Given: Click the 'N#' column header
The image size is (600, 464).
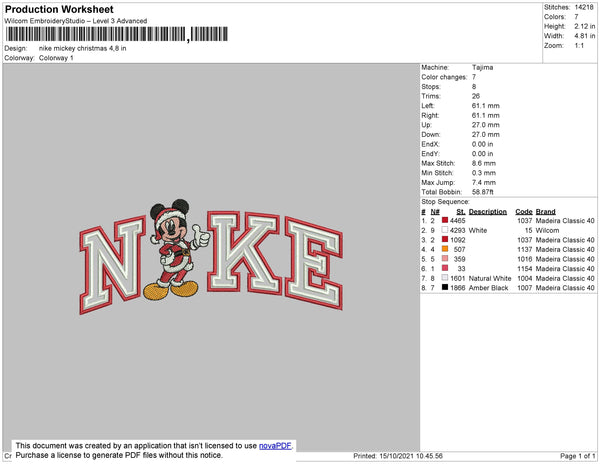Looking at the screenshot, I should click(x=435, y=212).
